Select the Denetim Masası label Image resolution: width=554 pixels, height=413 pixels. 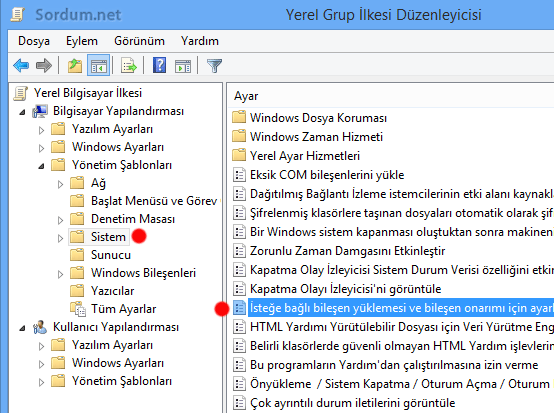coord(133,219)
